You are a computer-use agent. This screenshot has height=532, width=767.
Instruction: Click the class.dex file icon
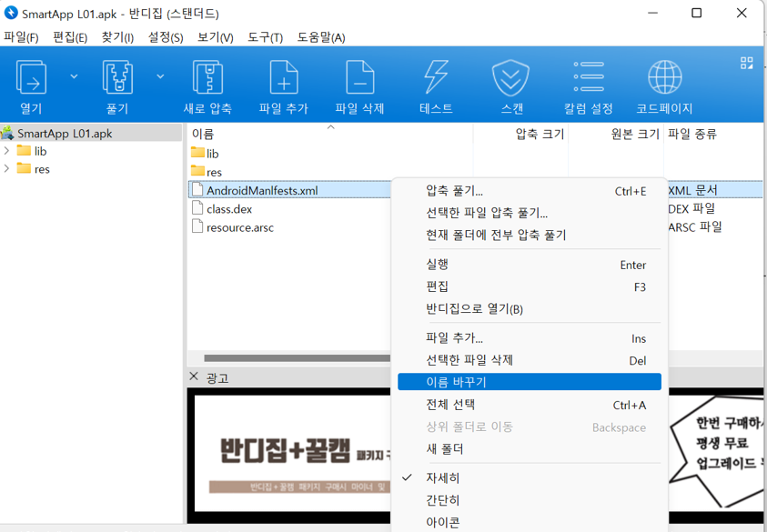tap(197, 208)
